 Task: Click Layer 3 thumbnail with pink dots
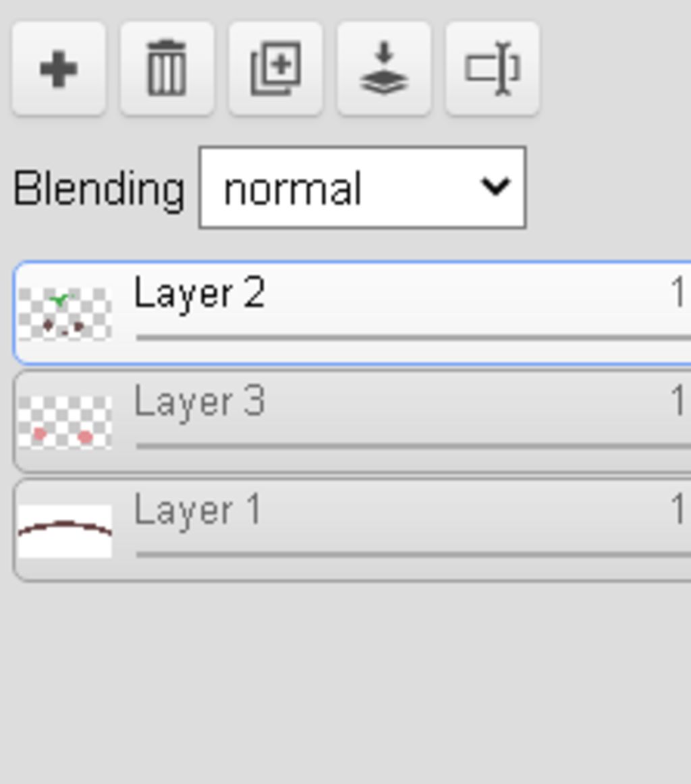[65, 422]
